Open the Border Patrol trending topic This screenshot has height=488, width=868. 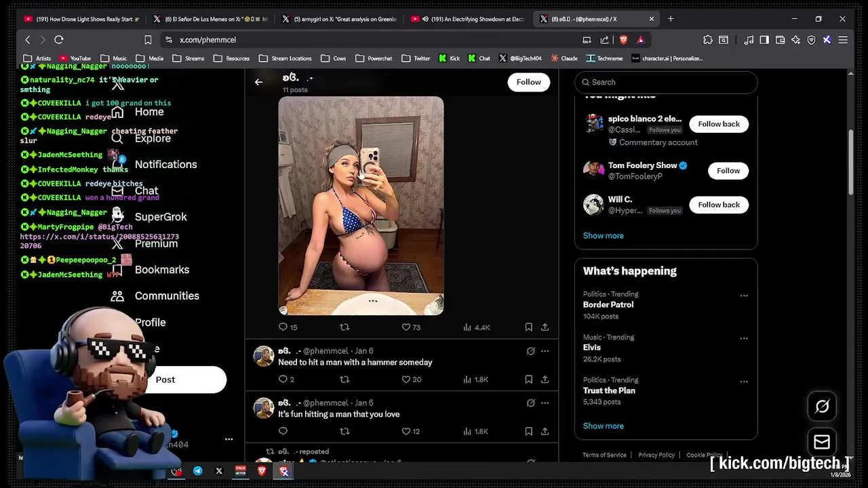608,305
